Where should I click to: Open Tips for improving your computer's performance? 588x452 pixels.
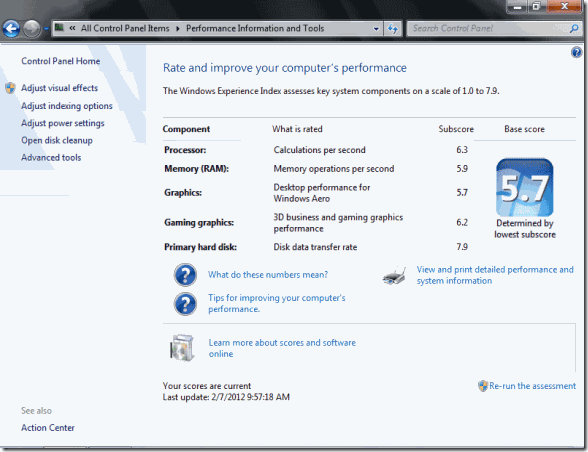pyautogui.click(x=277, y=303)
